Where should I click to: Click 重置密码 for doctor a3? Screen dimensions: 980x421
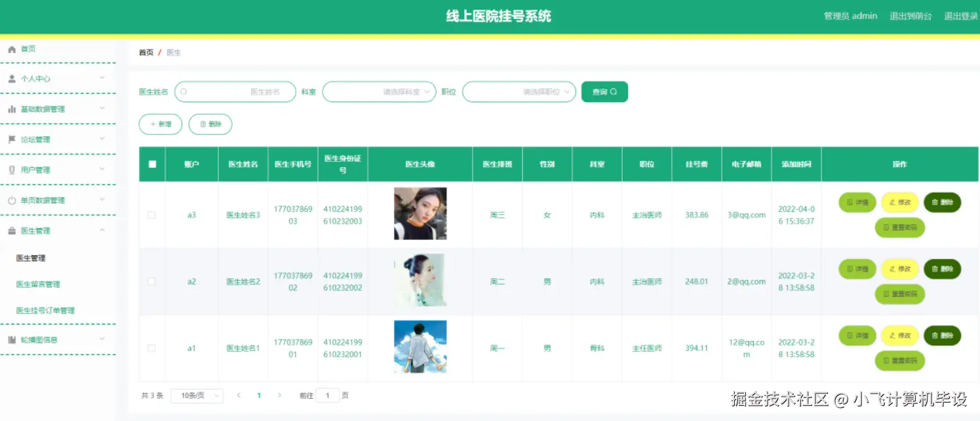900,228
